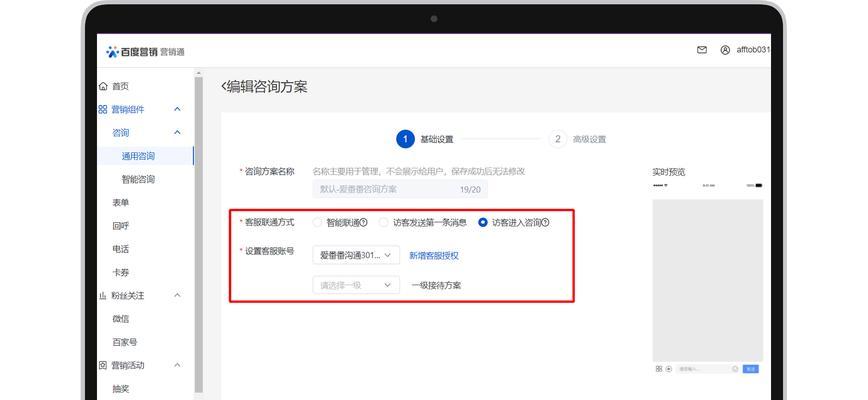The image size is (868, 400).
Task: Collapse the 营销活动 section chevron
Action: pyautogui.click(x=177, y=365)
